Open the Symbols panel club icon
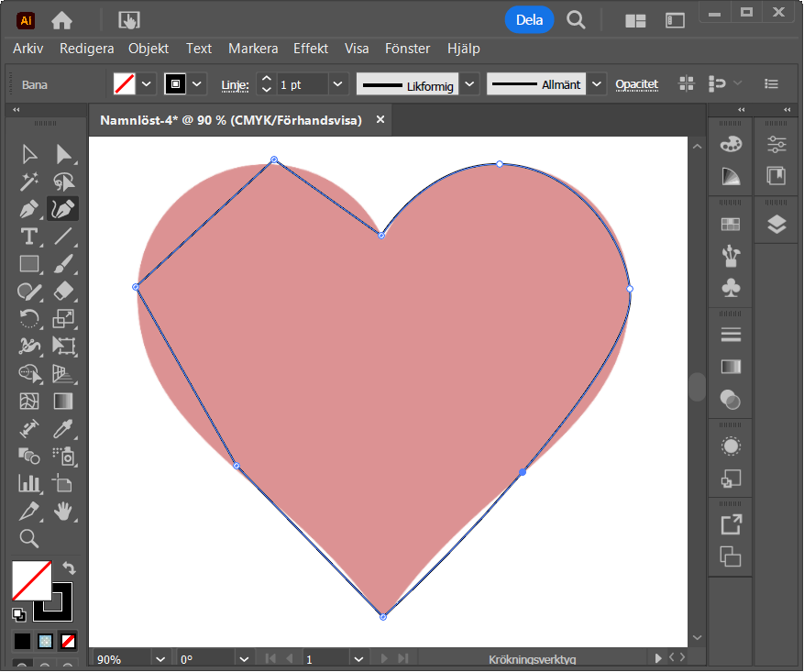Screen dimensions: 804x672 coord(731,288)
